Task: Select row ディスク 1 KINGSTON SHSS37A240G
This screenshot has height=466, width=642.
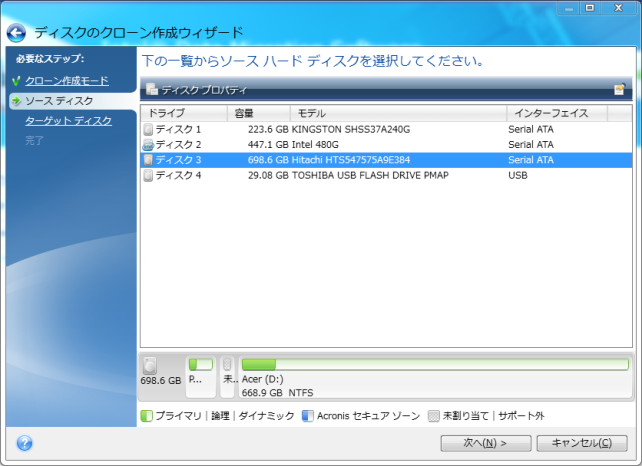Action: coord(386,129)
